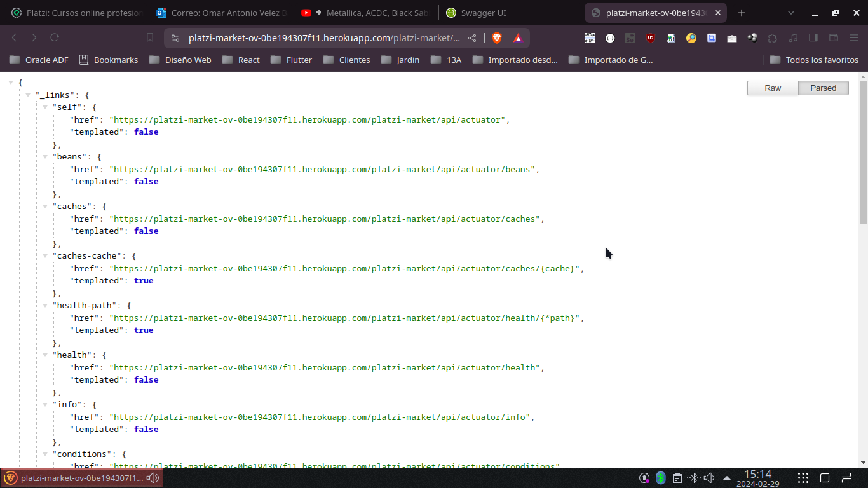Click the page's vertical scrollbar thumb
Screen dimensions: 868x488
[863, 152]
